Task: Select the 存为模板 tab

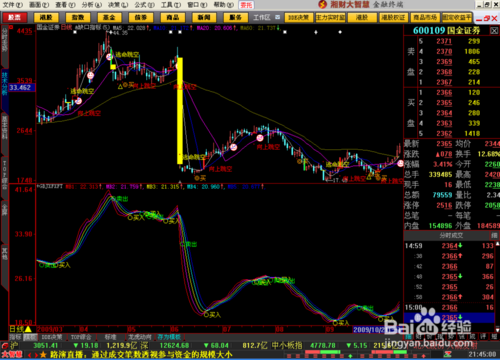Action: [169, 337]
